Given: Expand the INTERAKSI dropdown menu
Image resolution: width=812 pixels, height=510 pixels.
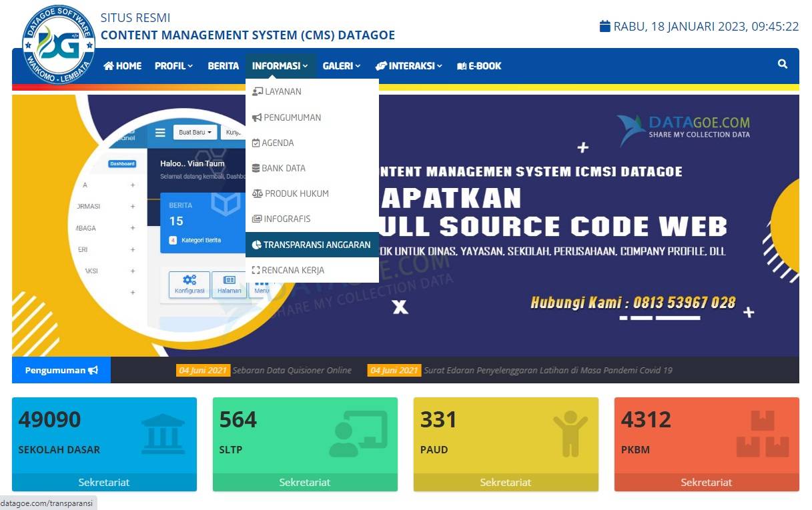Looking at the screenshot, I should pyautogui.click(x=409, y=66).
